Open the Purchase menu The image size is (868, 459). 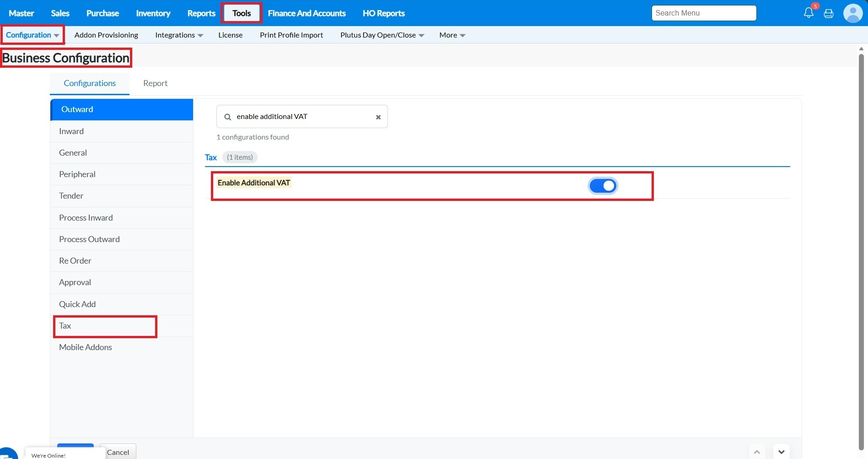pyautogui.click(x=102, y=13)
